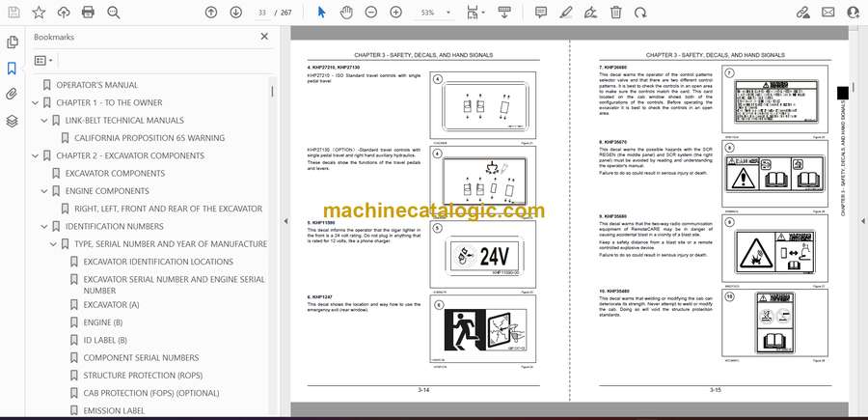The width and height of the screenshot is (868, 420).
Task: Open the find text magnifier tool
Action: [x=114, y=13]
